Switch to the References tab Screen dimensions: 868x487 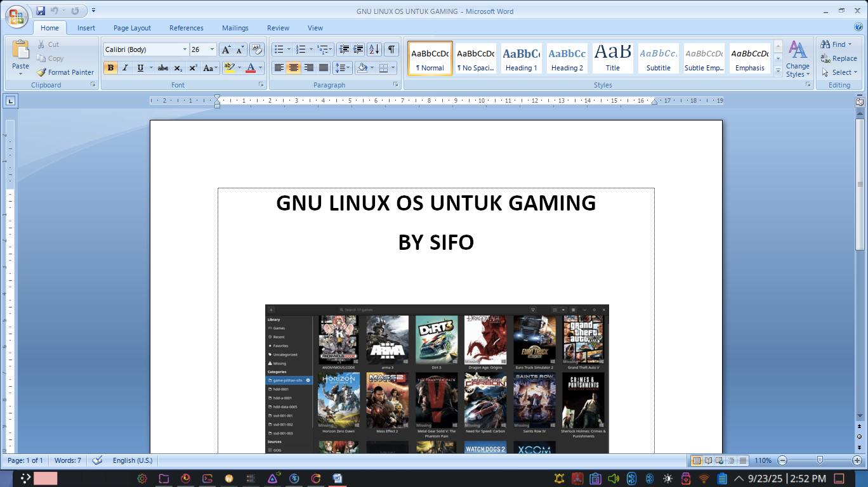coord(186,28)
